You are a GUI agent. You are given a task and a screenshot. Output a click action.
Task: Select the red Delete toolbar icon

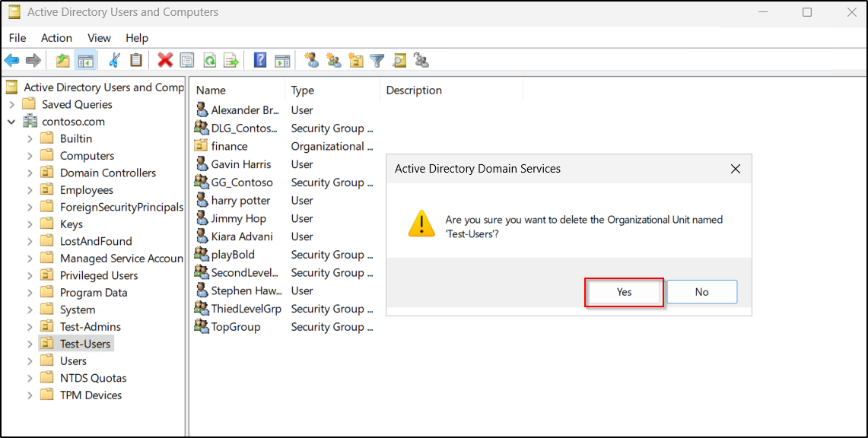point(164,59)
